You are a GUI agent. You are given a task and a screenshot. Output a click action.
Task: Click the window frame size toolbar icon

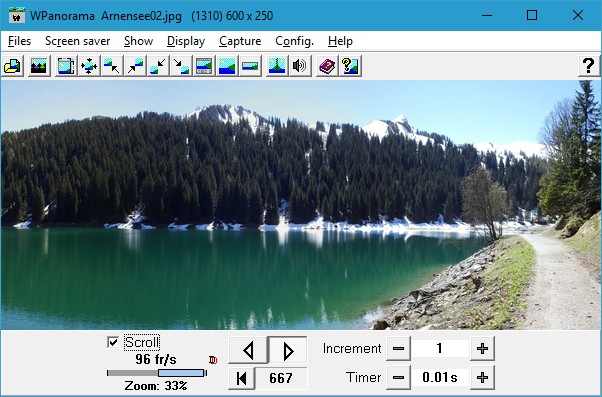66,66
